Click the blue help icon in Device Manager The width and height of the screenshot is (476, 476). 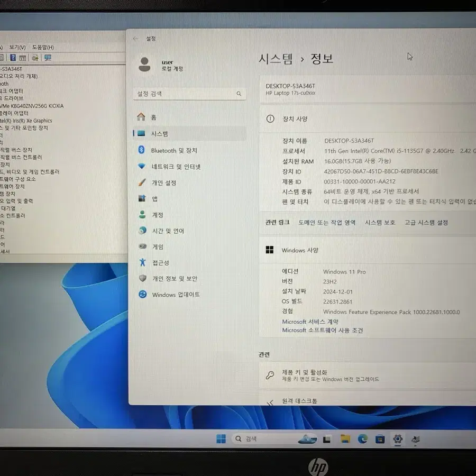[x=13, y=58]
